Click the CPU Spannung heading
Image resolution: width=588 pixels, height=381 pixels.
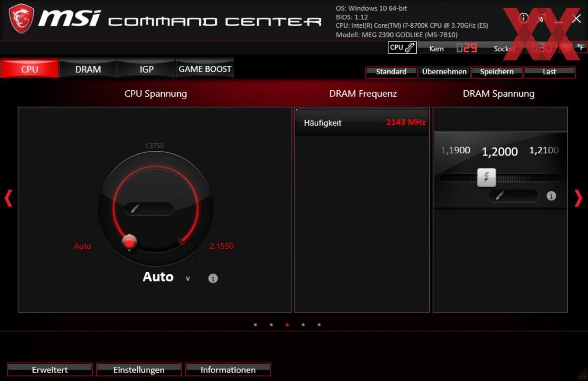pos(156,94)
